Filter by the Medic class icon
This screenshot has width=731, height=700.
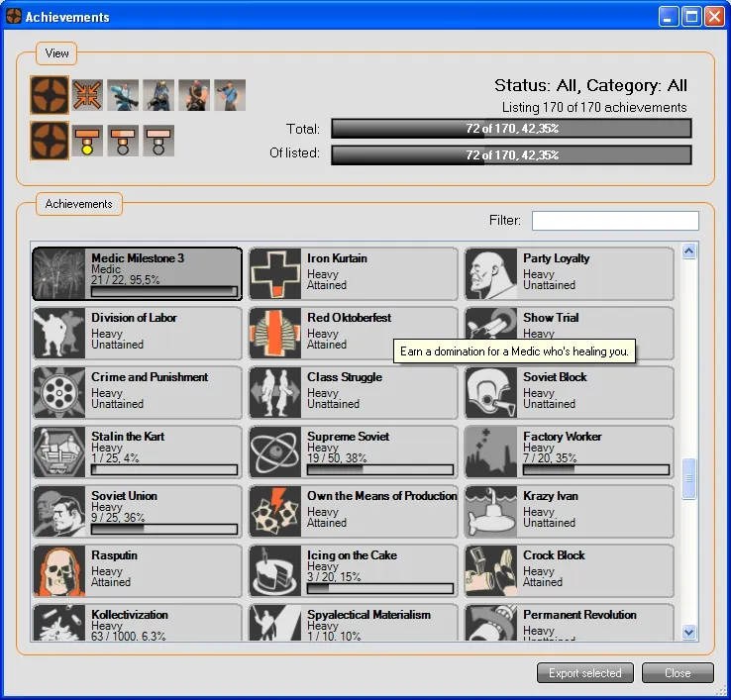(123, 95)
